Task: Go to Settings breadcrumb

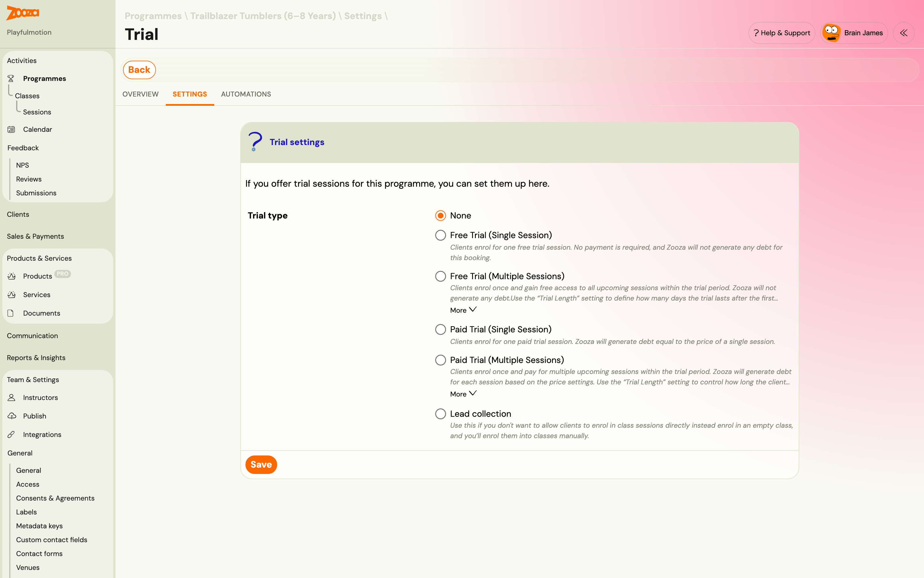Action: tap(363, 16)
